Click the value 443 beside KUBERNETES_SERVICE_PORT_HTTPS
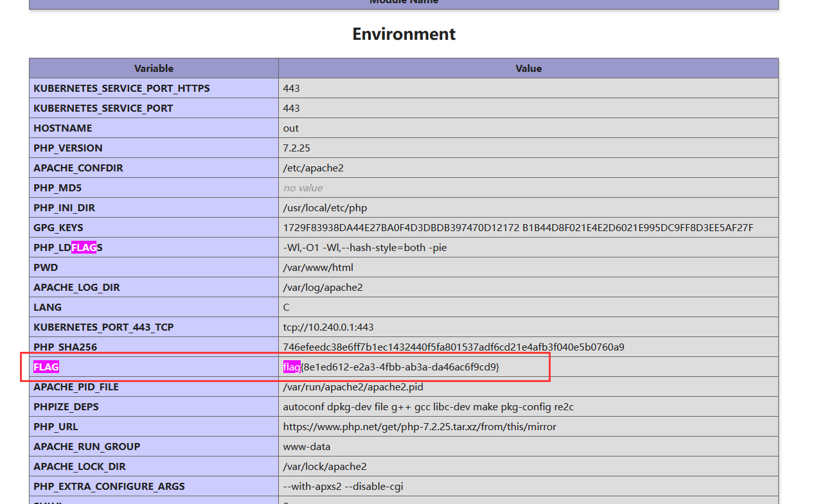 pyautogui.click(x=291, y=88)
